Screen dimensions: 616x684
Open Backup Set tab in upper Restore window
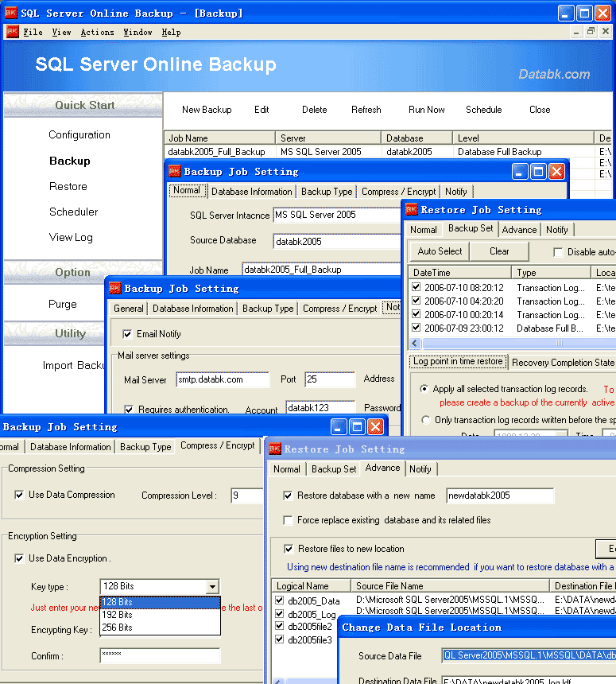tap(471, 228)
